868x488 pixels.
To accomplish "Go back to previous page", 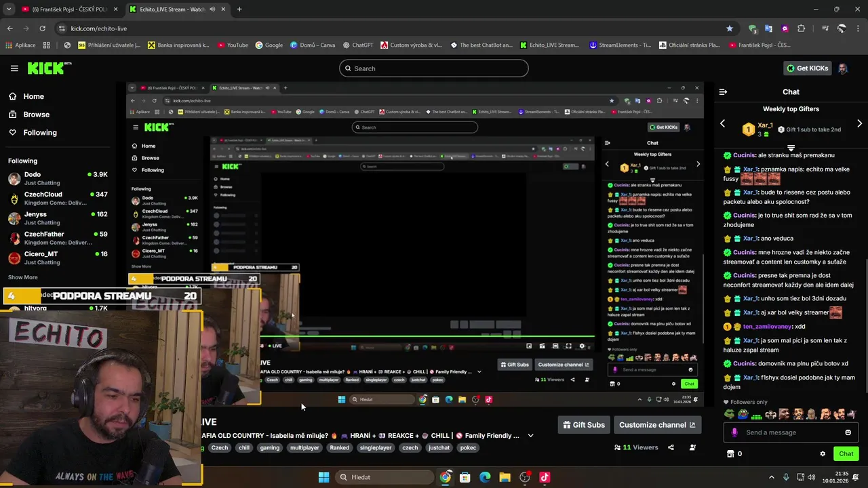I will tap(9, 28).
